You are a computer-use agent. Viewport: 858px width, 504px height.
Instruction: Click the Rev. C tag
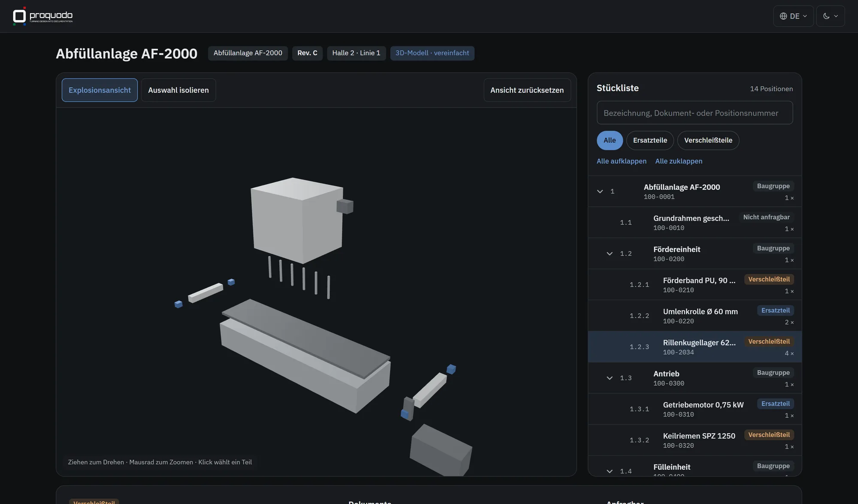(x=307, y=53)
